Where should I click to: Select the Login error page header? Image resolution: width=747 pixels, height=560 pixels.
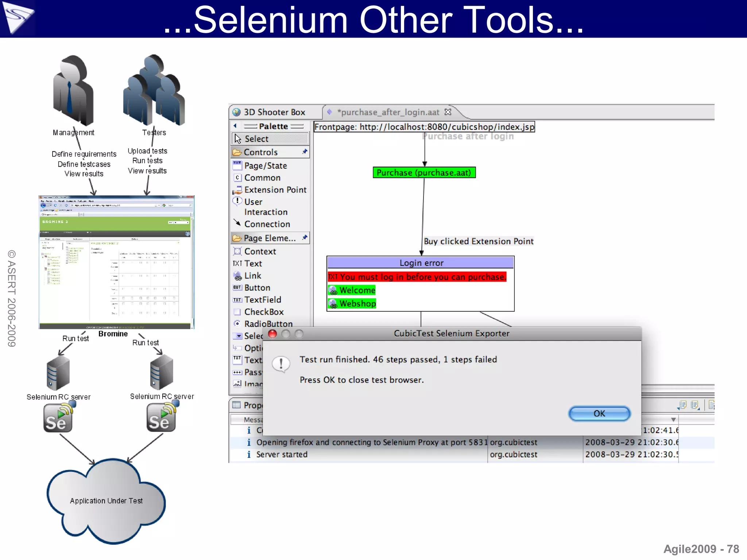pos(421,263)
